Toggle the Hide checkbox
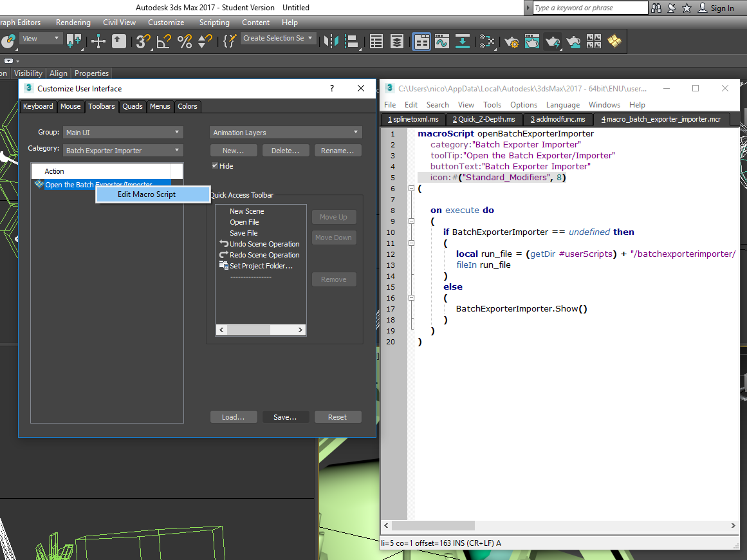The width and height of the screenshot is (747, 560). [x=215, y=165]
